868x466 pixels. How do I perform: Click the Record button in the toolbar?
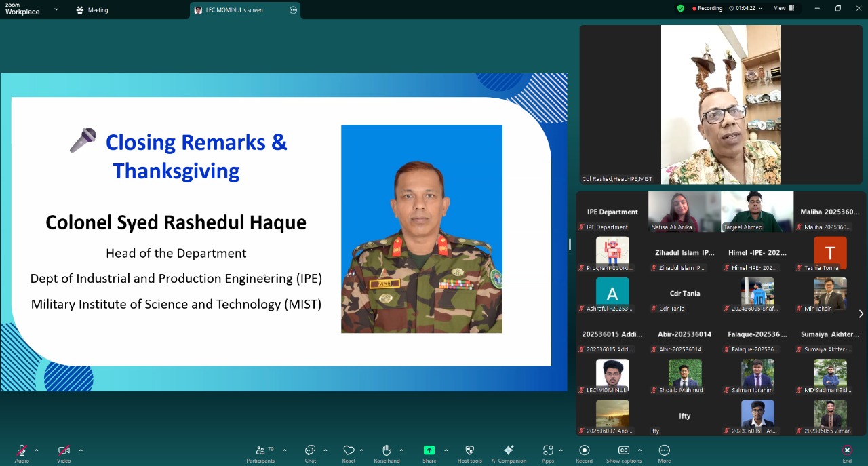click(x=584, y=450)
